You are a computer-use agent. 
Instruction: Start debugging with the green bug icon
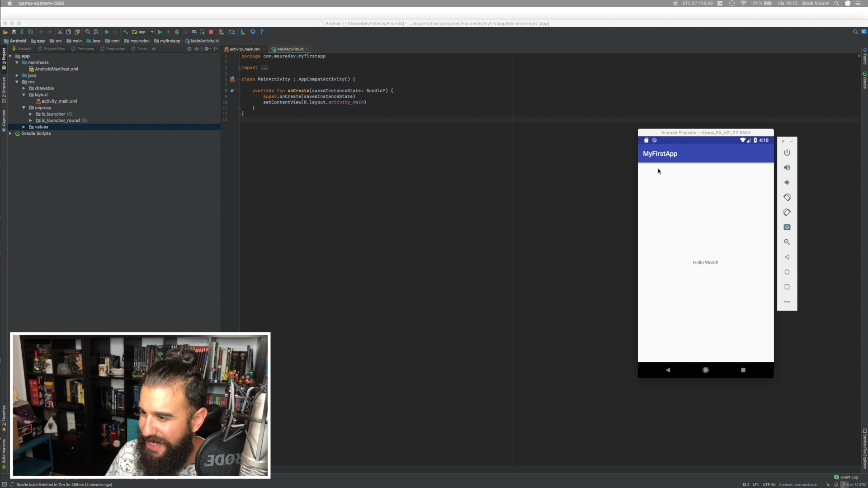pos(177,32)
